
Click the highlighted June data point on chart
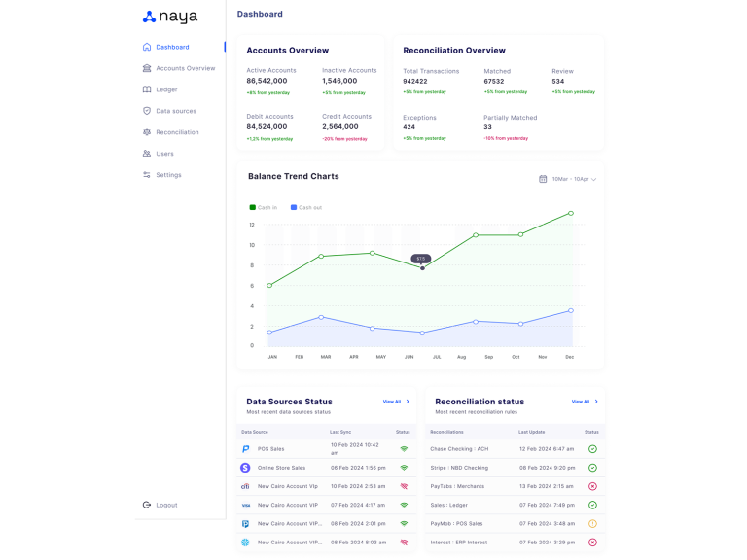click(x=422, y=268)
